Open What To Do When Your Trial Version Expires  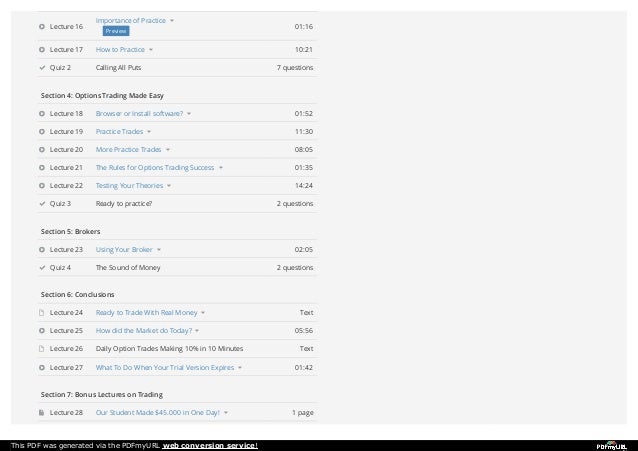click(x=165, y=368)
